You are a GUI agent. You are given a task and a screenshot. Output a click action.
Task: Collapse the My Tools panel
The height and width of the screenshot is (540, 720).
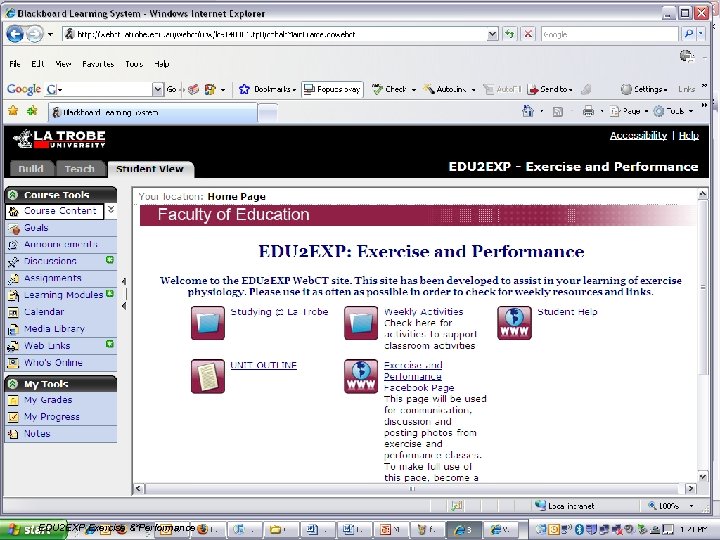(x=13, y=383)
